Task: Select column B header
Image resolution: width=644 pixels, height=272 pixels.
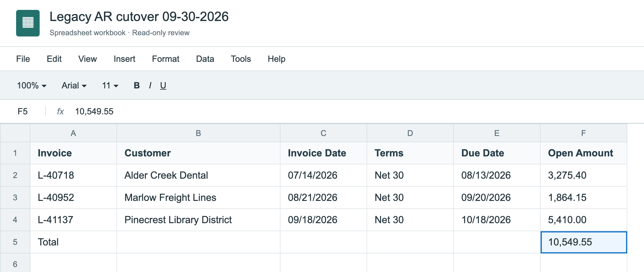Action: [x=198, y=133]
